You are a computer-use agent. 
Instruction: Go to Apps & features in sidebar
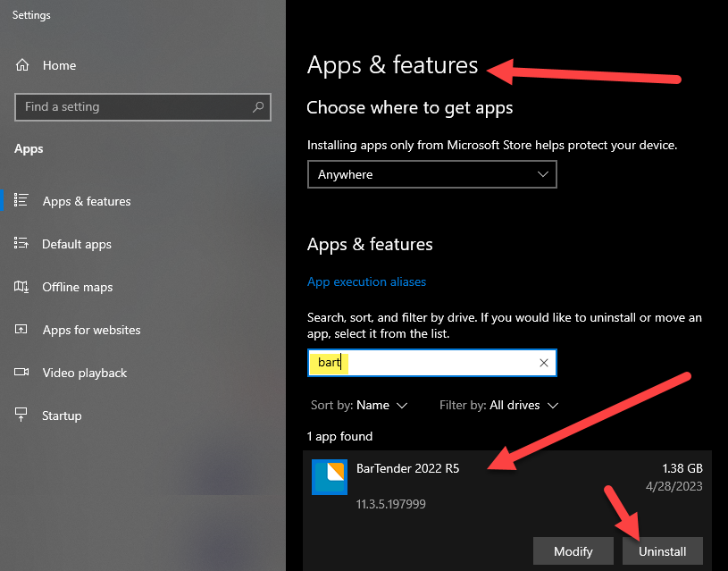coord(87,201)
